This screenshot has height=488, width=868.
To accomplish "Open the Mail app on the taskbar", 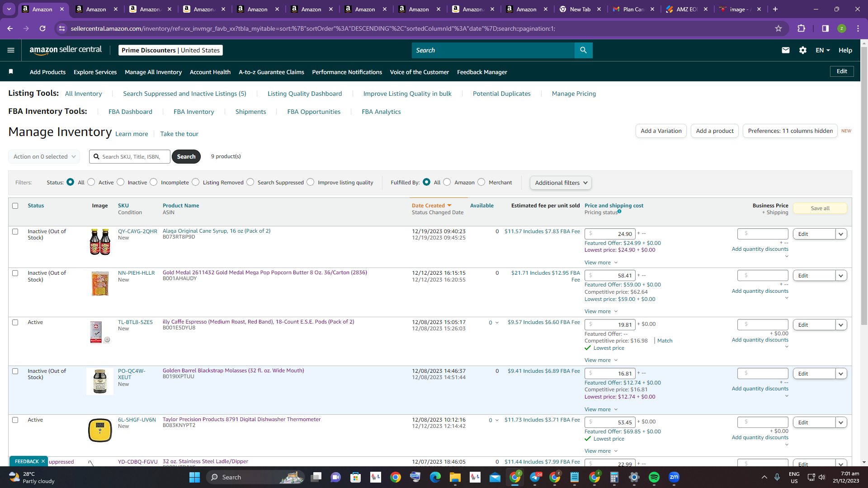I will click(x=495, y=477).
